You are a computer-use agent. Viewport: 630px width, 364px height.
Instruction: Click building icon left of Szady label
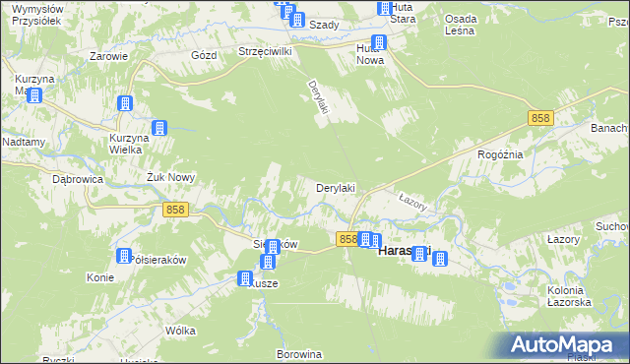(297, 20)
